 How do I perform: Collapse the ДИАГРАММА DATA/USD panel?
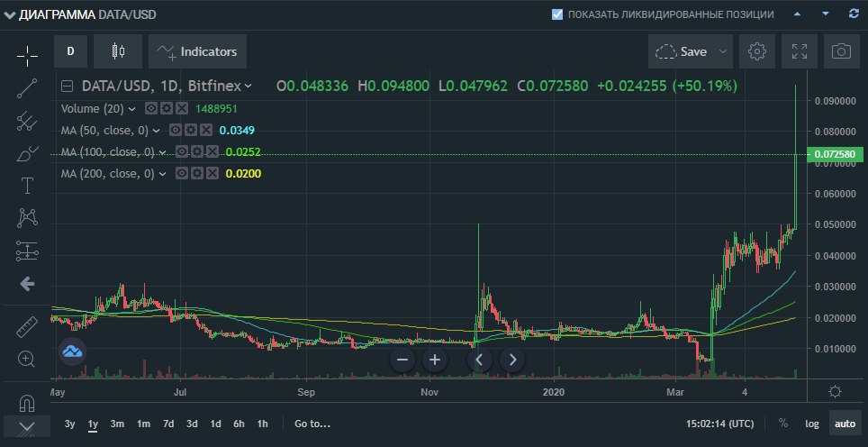(8, 14)
